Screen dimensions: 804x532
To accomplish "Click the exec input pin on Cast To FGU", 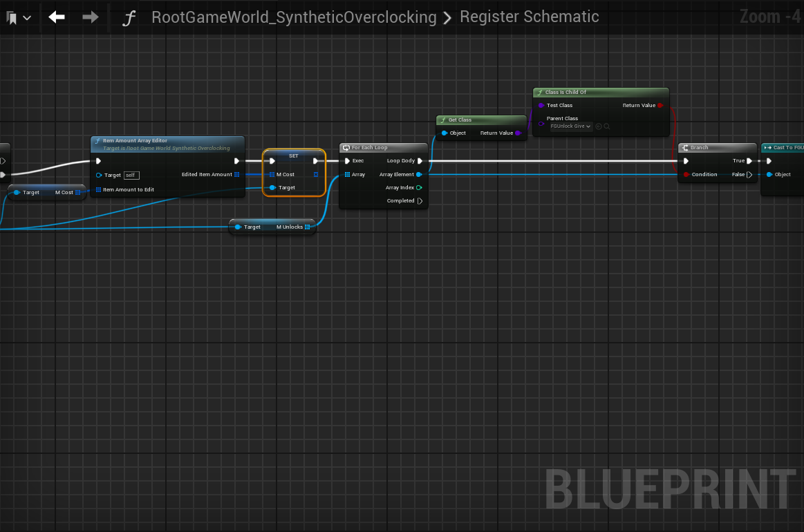I will [x=769, y=161].
